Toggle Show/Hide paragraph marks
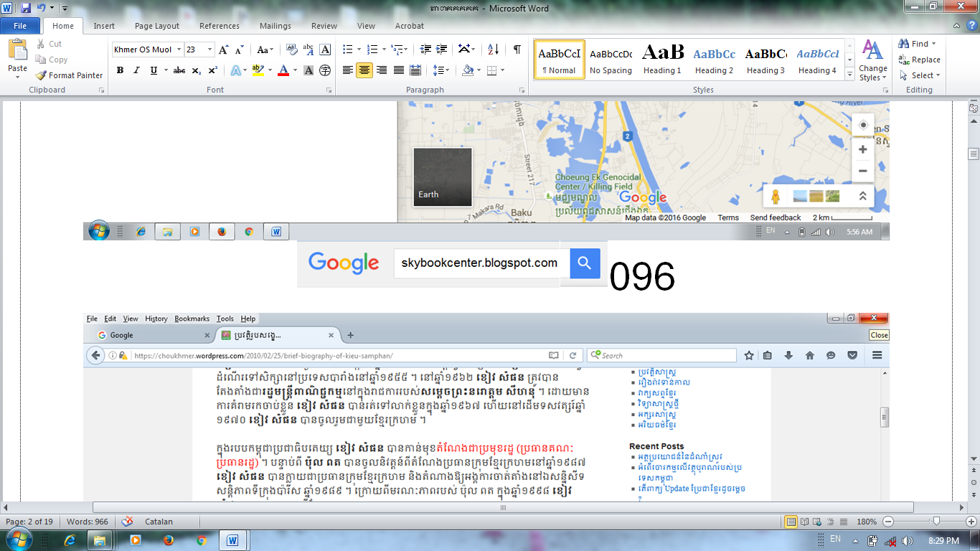Screen dimensions: 980x551 [x=517, y=50]
